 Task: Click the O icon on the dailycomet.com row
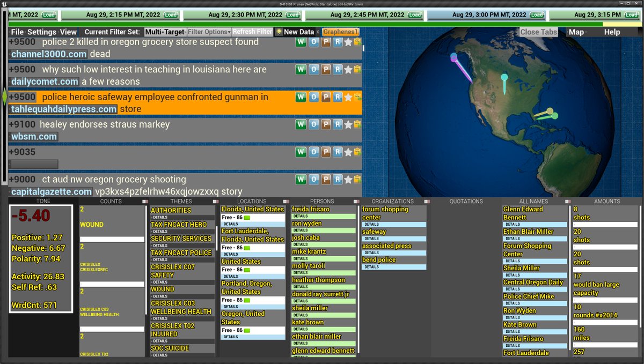pos(313,69)
